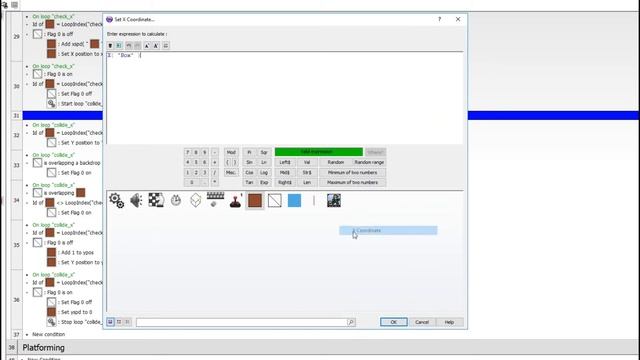Select the Mouse pointer and keyboard icon
This screenshot has height=360, width=640.
[x=215, y=200]
